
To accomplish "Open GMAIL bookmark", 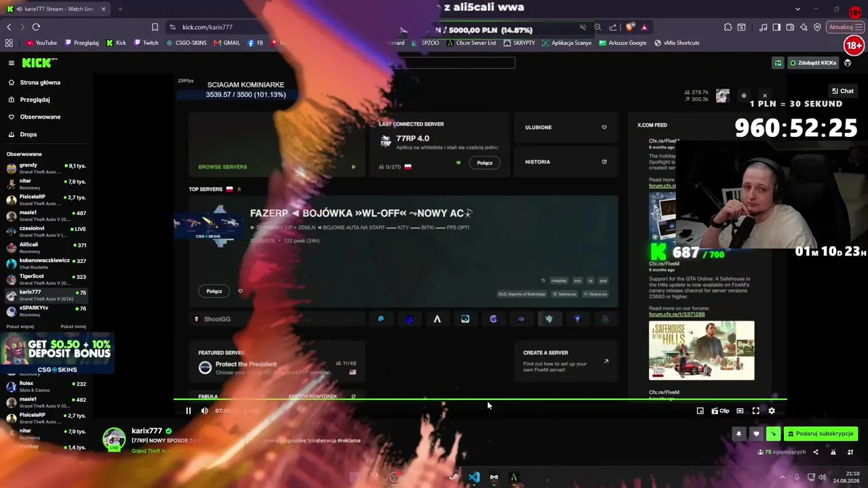I will (227, 43).
